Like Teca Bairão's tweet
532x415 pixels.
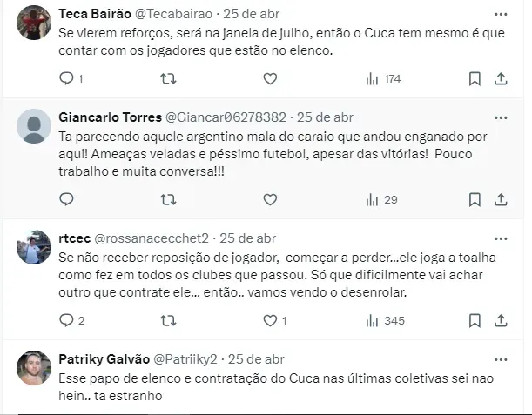pos(270,79)
